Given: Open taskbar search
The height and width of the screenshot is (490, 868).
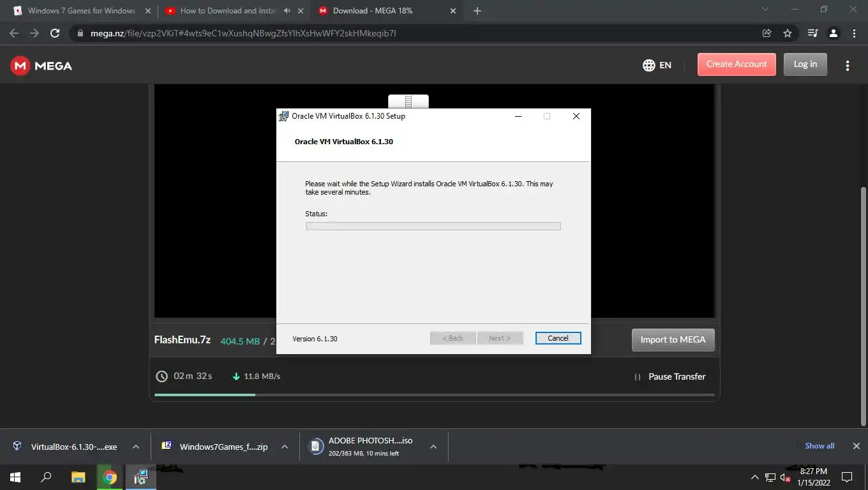Looking at the screenshot, I should pyautogui.click(x=46, y=477).
